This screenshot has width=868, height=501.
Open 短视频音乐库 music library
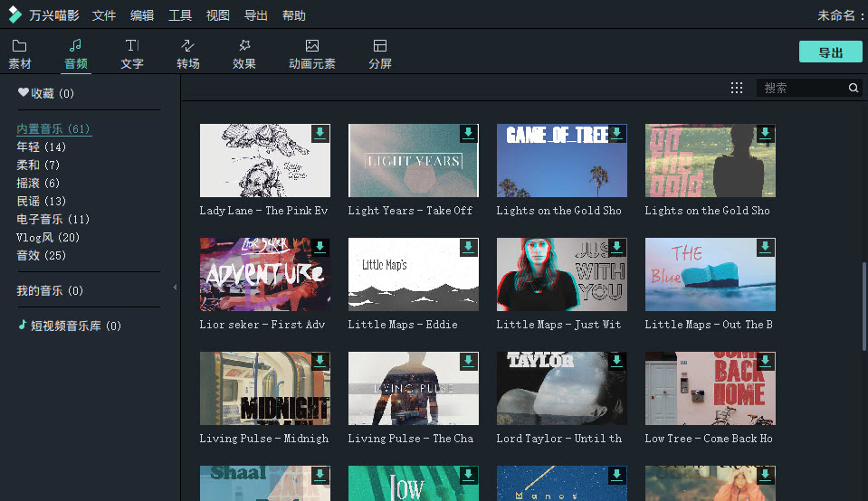[69, 326]
